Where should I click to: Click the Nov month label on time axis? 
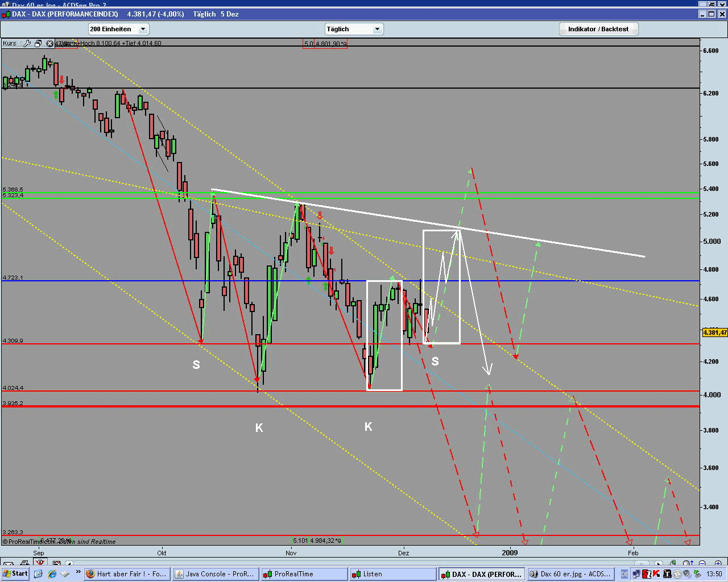291,552
